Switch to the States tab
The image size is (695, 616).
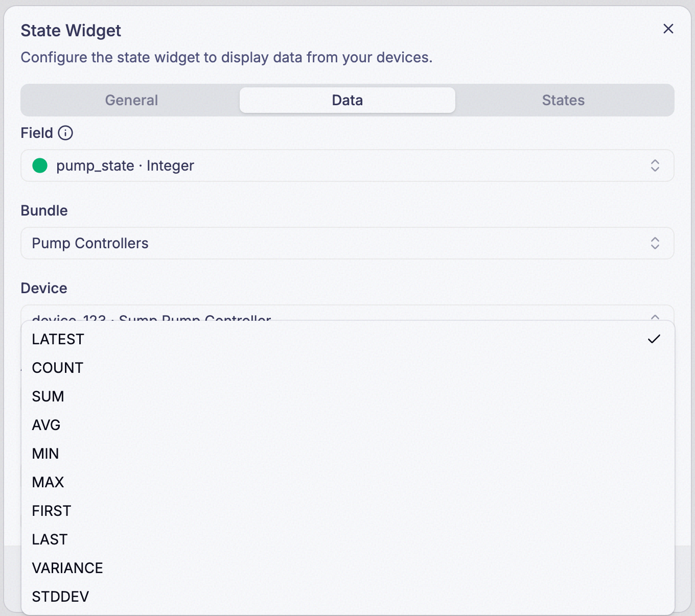tap(563, 100)
